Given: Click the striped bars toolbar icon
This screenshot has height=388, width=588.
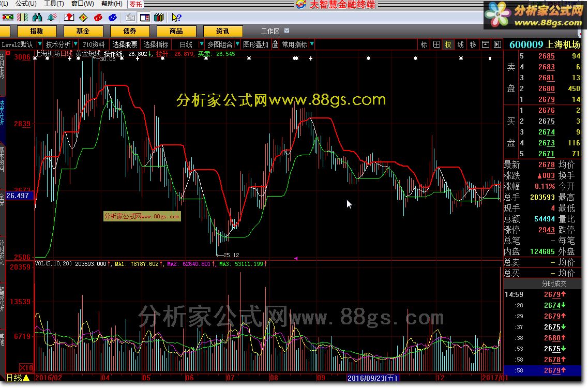Looking at the screenshot, I should tap(23, 17).
